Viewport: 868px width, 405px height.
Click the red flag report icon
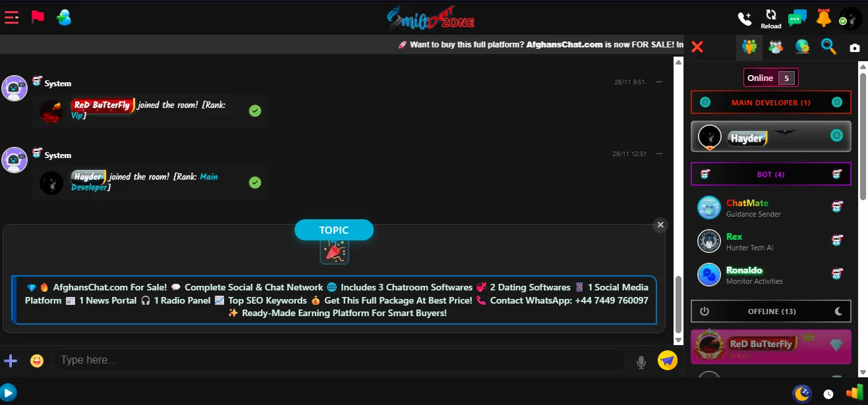[38, 17]
